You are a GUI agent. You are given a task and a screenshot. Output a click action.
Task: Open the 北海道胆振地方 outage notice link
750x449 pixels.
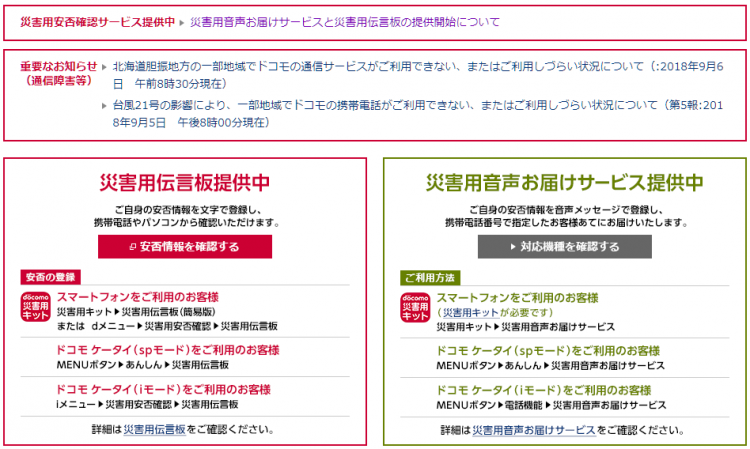click(x=418, y=75)
